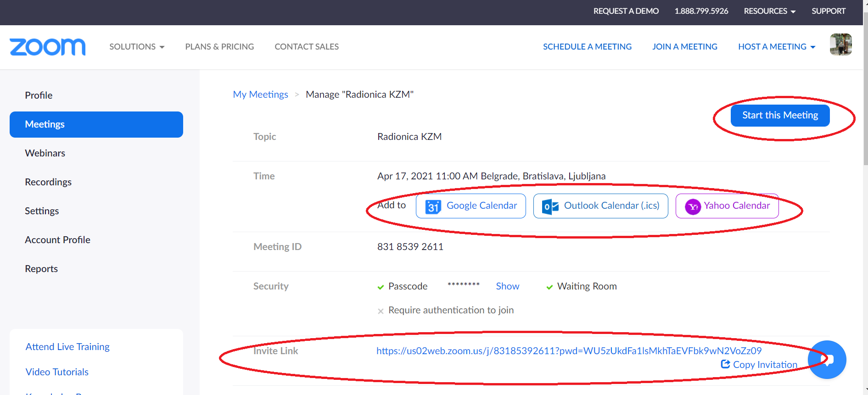
Task: Open Settings in the sidebar
Action: 96,211
